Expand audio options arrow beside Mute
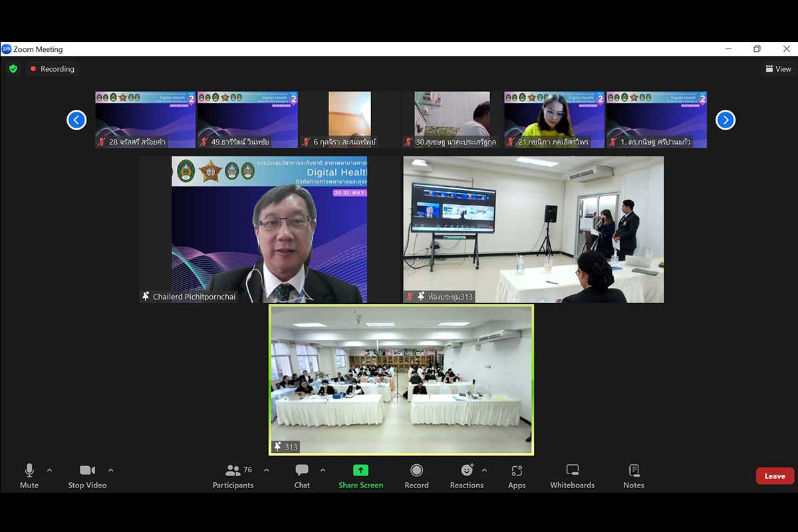Viewport: 798px width, 532px height. pos(49,470)
